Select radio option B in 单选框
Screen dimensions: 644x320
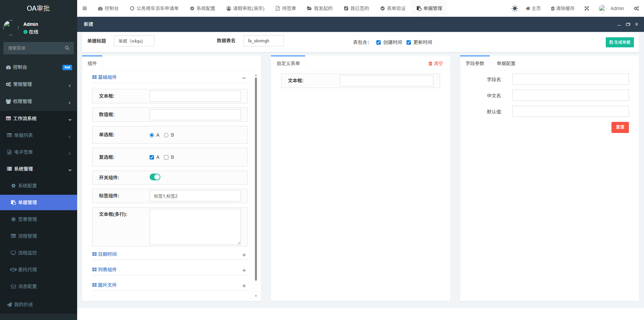coord(166,135)
